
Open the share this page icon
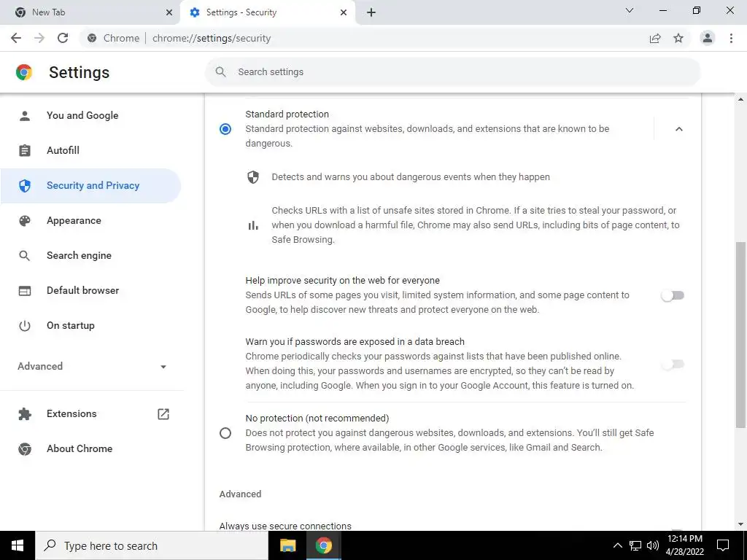(x=655, y=38)
